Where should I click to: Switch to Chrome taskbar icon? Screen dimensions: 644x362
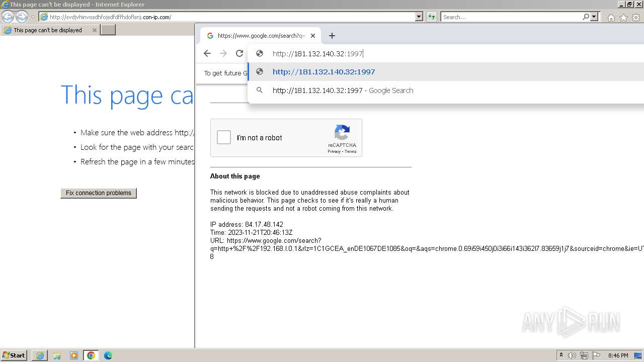pyautogui.click(x=91, y=355)
